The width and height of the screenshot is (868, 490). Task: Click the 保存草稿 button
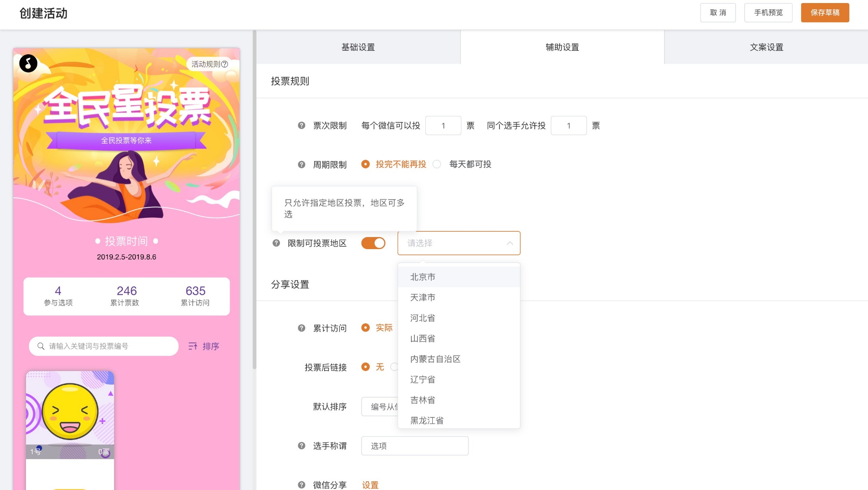coord(825,13)
